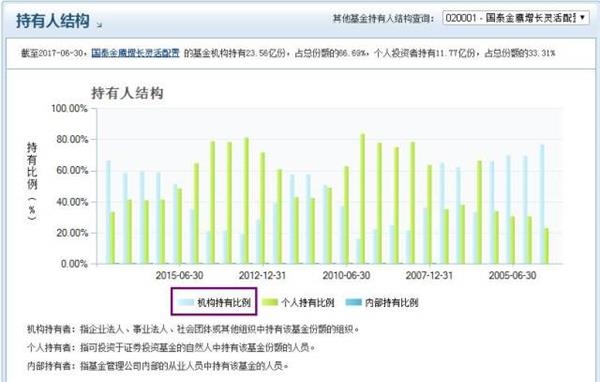Click the 2015-06-30 x-axis date label
This screenshot has height=382, width=600.
click(179, 275)
